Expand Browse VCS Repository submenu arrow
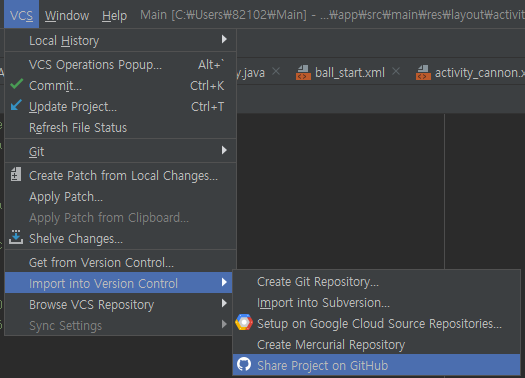The image size is (525, 378). (x=224, y=303)
